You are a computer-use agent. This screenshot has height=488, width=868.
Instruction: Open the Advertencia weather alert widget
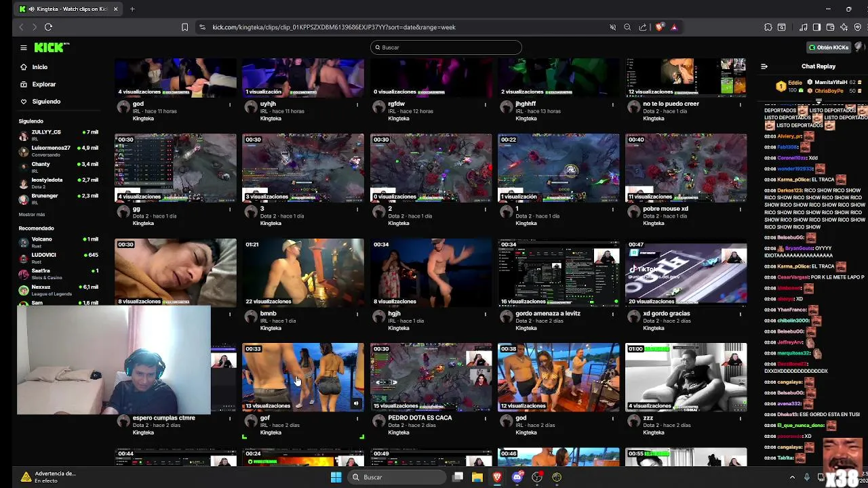pos(48,477)
